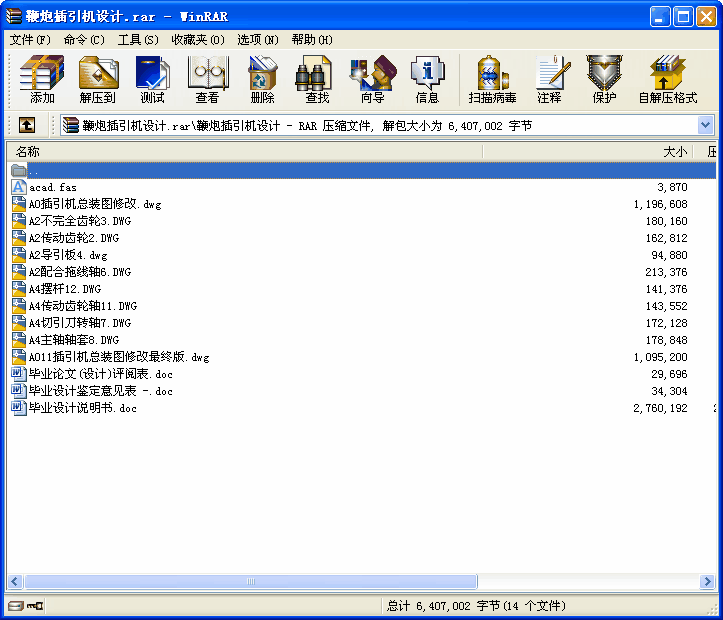Sort files by 名称 column header
The height and width of the screenshot is (620, 723).
coord(28,152)
